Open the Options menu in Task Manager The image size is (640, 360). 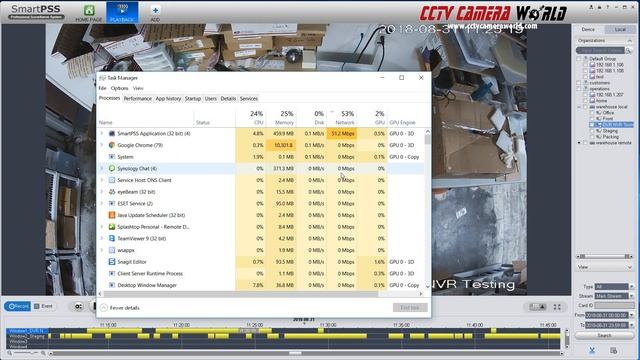click(x=120, y=88)
